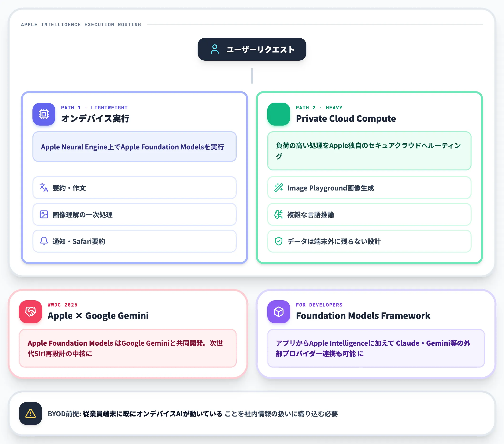Viewport: 504px width, 444px height.
Task: Click the PATH 2 · HEAVY label
Action: coord(319,108)
